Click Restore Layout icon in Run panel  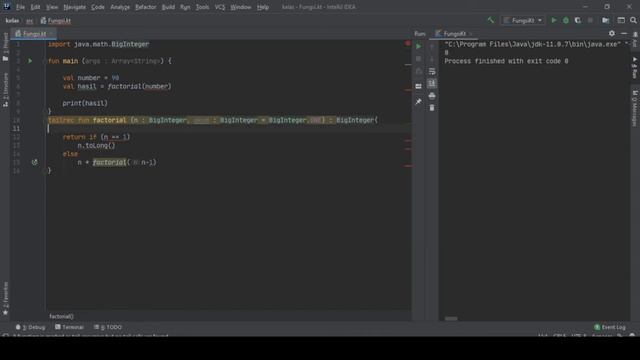tap(418, 86)
